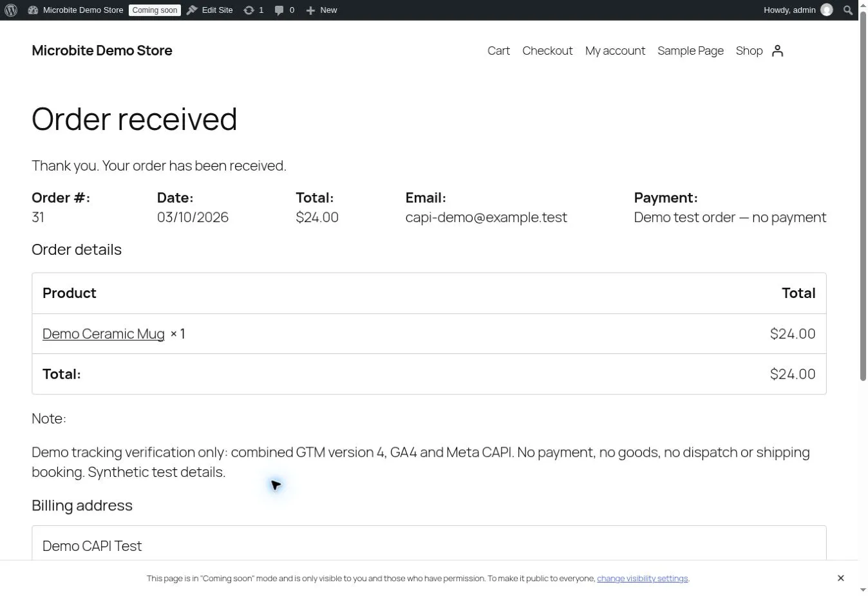868x596 pixels.
Task: Click the admin avatar image
Action: [x=827, y=10]
